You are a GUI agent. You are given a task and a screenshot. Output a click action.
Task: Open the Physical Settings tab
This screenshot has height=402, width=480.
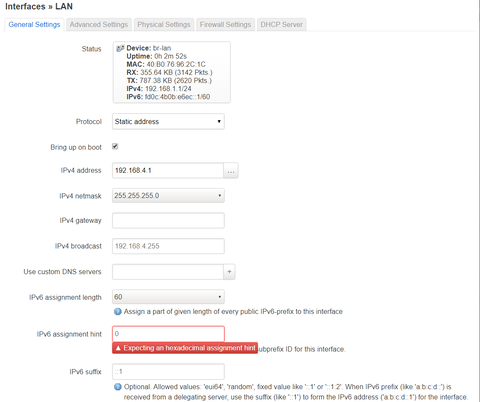[164, 25]
